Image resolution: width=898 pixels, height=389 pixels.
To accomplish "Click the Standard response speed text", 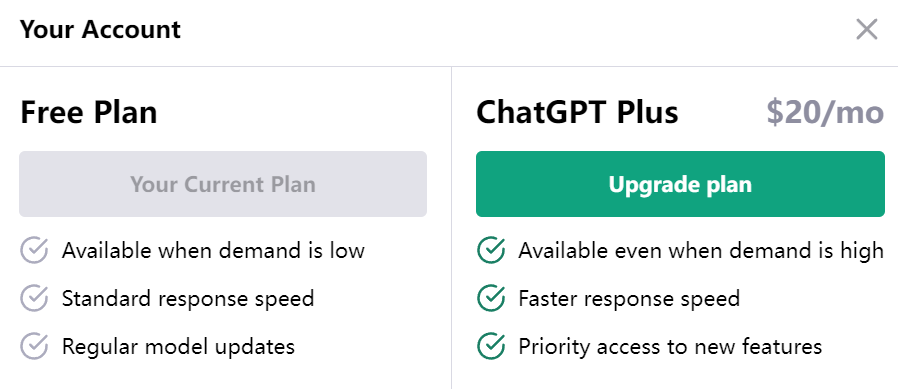I will [x=188, y=298].
